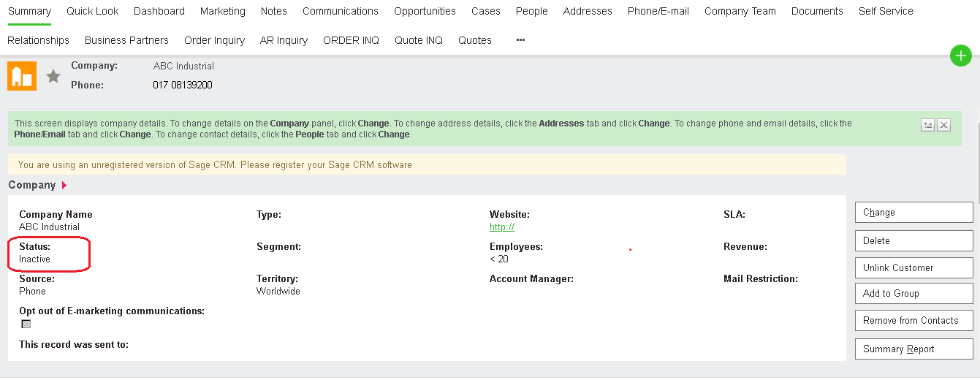
Task: Click the Change button
Action: coord(914,213)
